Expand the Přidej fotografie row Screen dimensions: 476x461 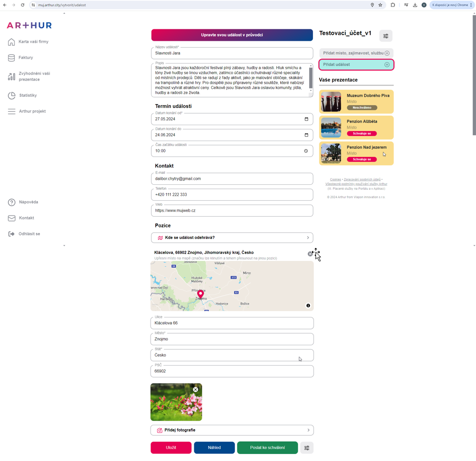(232, 430)
